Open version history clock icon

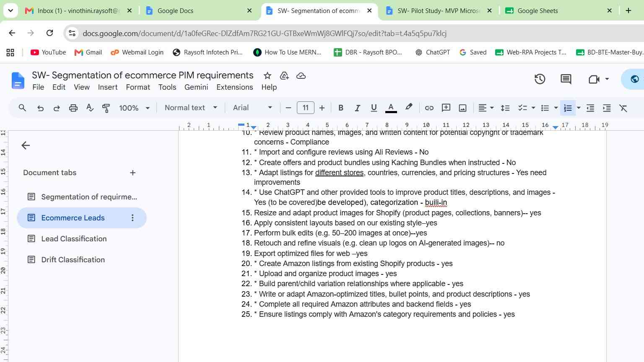(540, 79)
